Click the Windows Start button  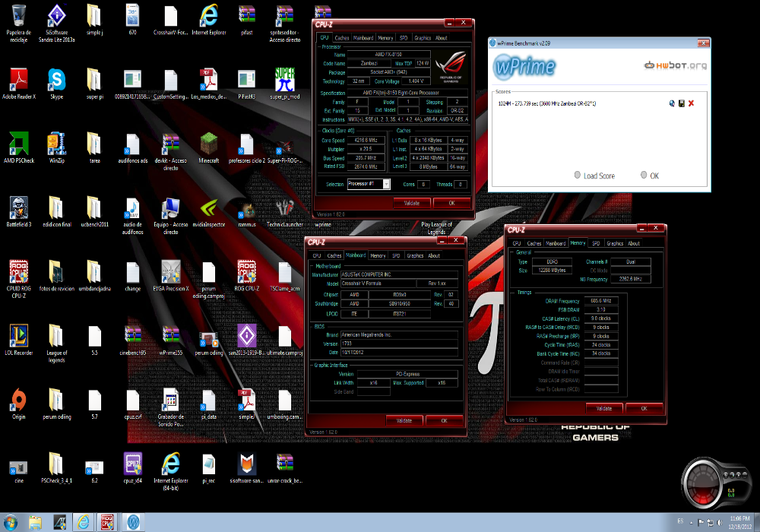coord(10,522)
